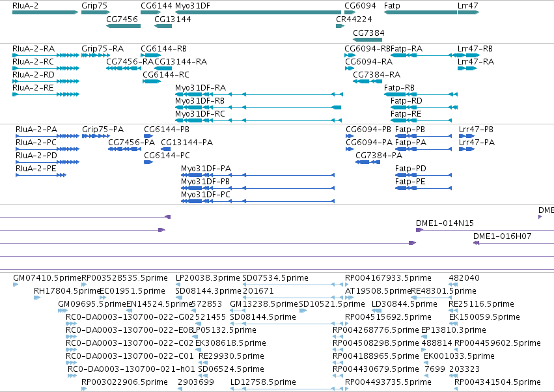Click EST LD30844.5prime

(x=377, y=311)
